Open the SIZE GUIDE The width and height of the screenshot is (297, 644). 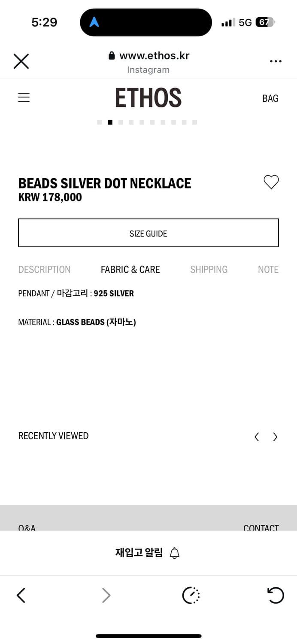(148, 233)
